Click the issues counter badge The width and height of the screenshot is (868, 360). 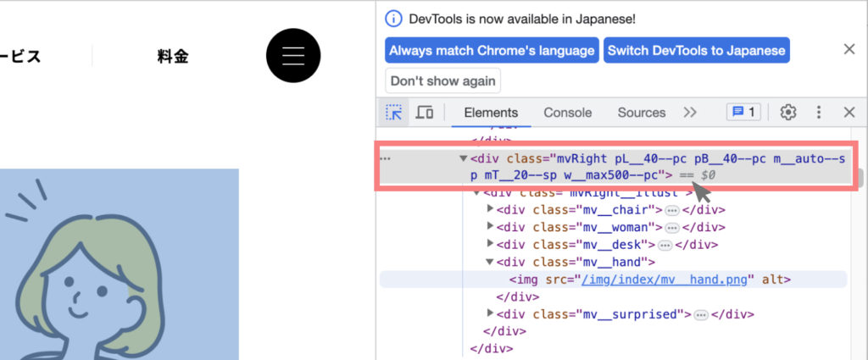[743, 113]
